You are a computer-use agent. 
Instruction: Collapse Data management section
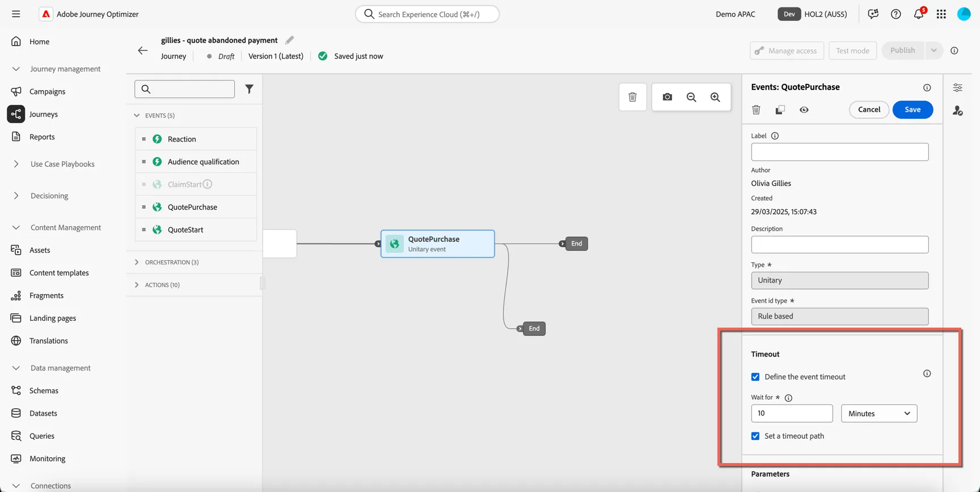pyautogui.click(x=16, y=368)
